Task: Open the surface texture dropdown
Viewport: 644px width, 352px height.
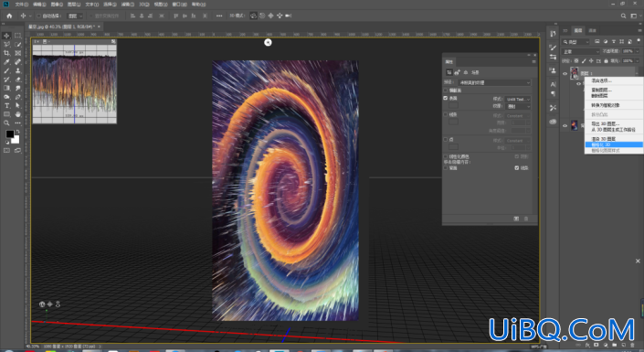Action: (518, 106)
